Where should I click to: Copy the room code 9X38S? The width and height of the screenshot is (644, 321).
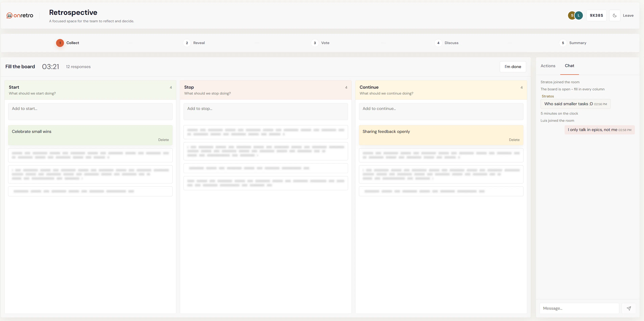(x=596, y=16)
